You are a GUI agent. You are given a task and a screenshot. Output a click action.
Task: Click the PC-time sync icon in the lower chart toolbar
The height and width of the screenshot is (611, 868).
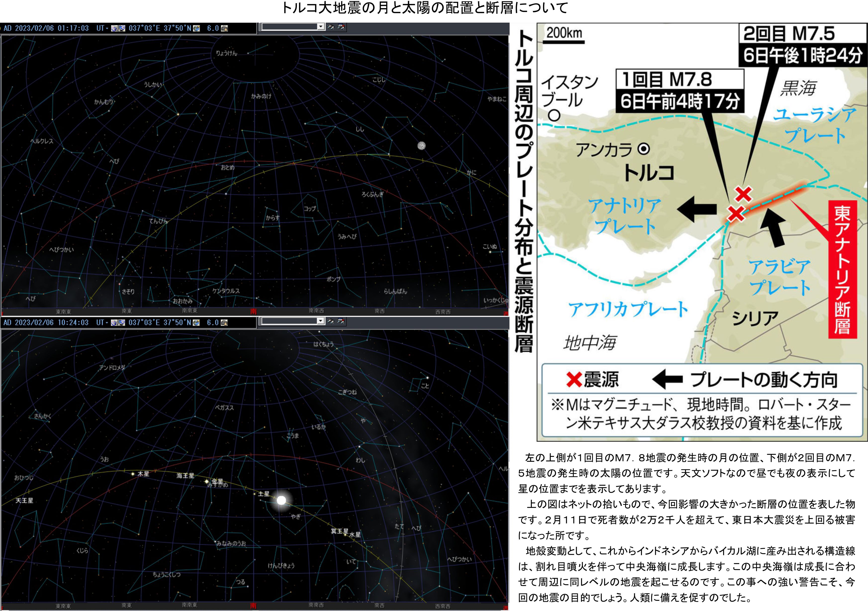(122, 323)
